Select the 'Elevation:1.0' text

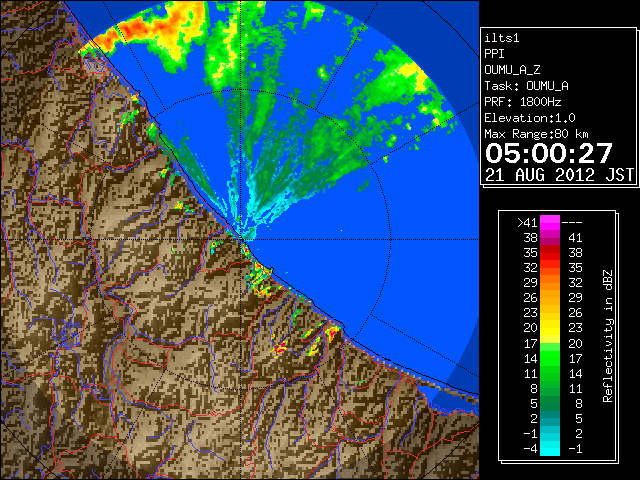pos(530,118)
